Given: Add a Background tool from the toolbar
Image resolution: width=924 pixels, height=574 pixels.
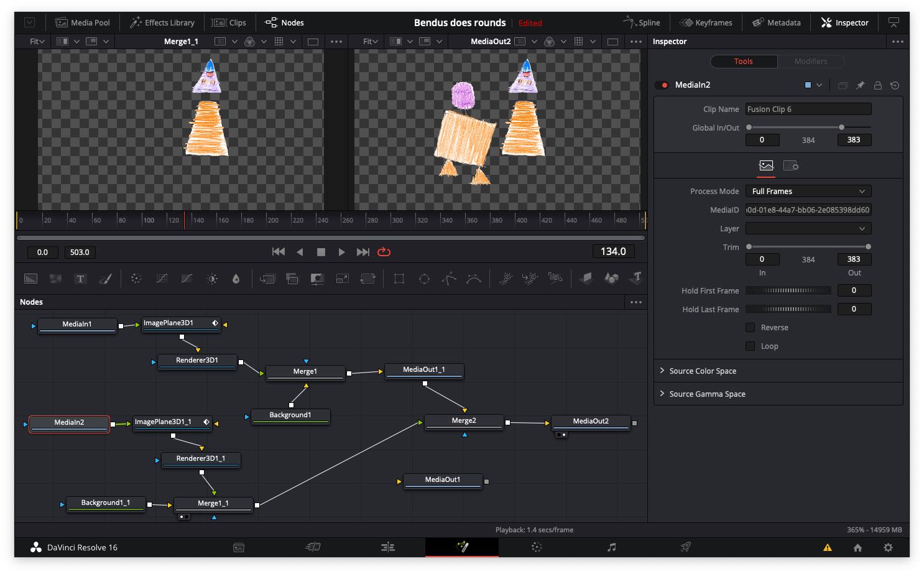Looking at the screenshot, I should (30, 279).
